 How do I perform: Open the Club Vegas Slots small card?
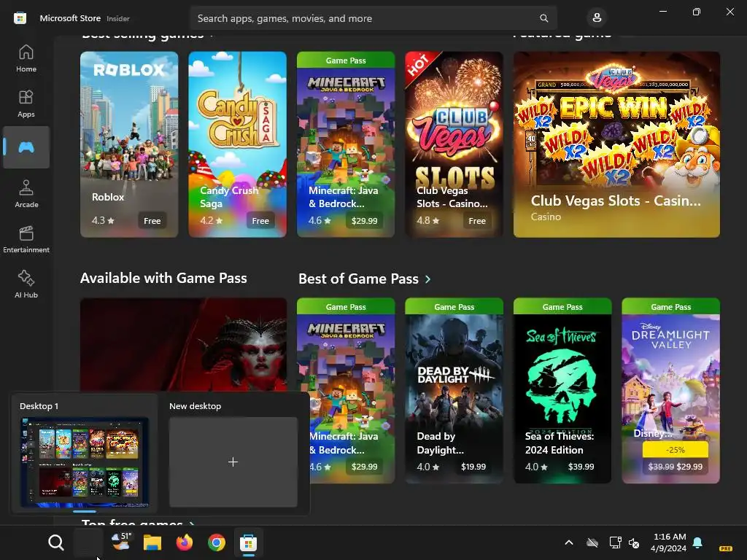454,144
